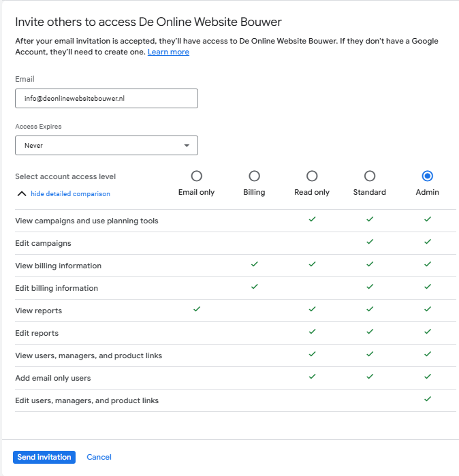Click the 'Add email only users' label
Screen dimensions: 459x476
coord(53,378)
